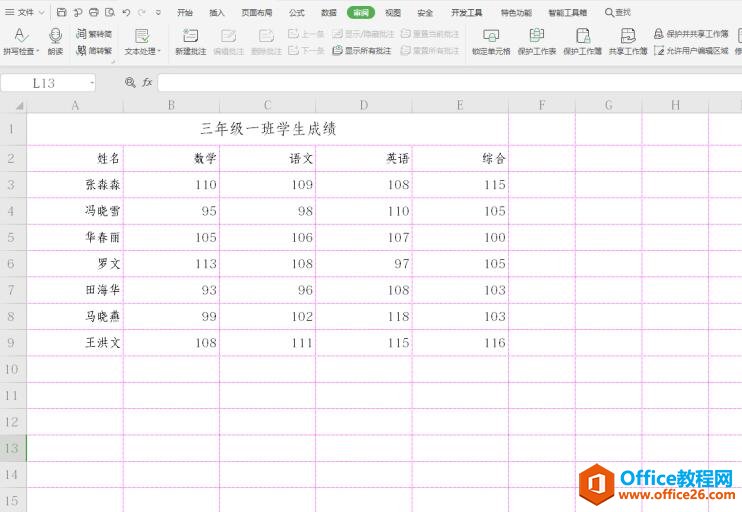Screen dimensions: 742x512
Task: Click the title cell 三年级一班学生成绩
Action: 267,129
